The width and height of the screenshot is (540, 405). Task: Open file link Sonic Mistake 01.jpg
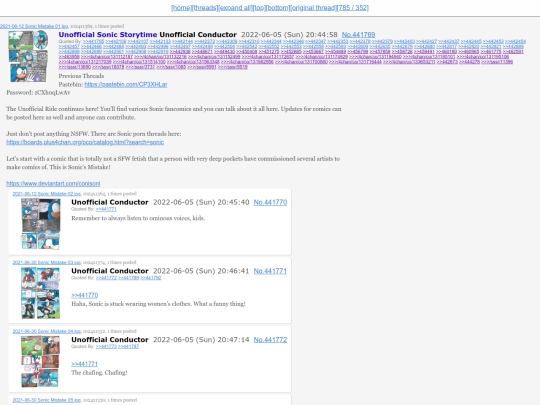[x=34, y=26]
